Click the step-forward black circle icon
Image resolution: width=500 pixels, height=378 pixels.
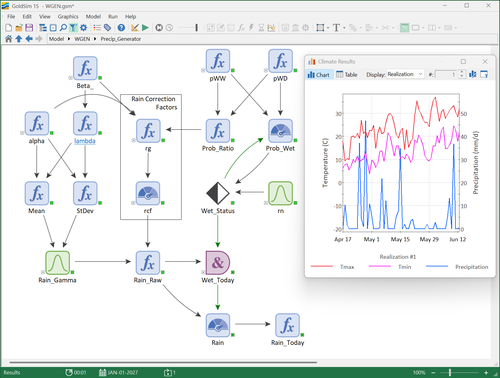coord(159,28)
